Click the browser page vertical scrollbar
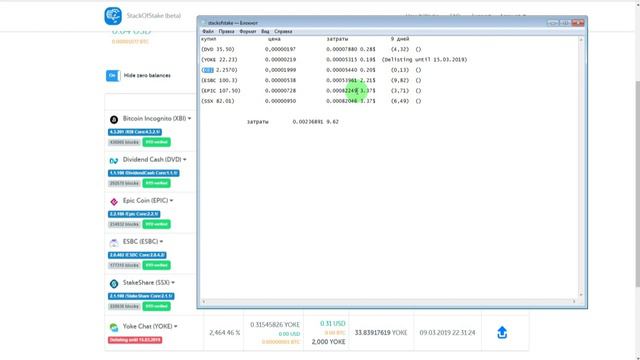This screenshot has height=360, width=640. pos(638,184)
